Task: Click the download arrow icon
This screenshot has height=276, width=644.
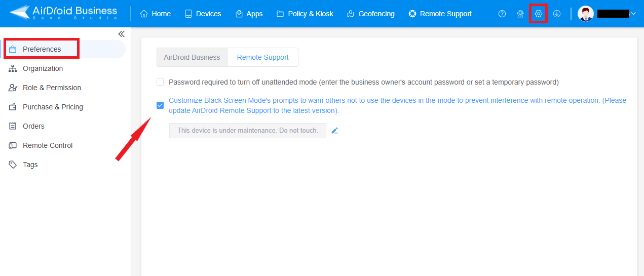Action: [x=557, y=14]
